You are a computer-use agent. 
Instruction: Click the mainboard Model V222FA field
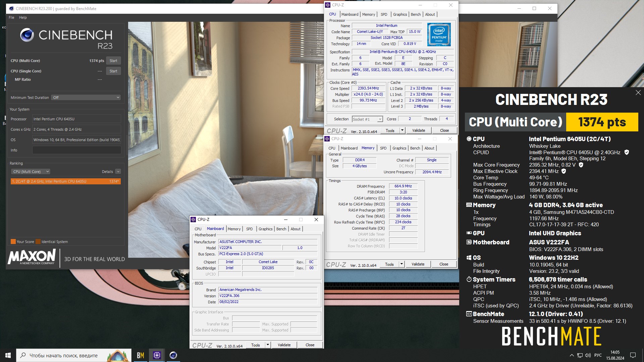tap(250, 248)
